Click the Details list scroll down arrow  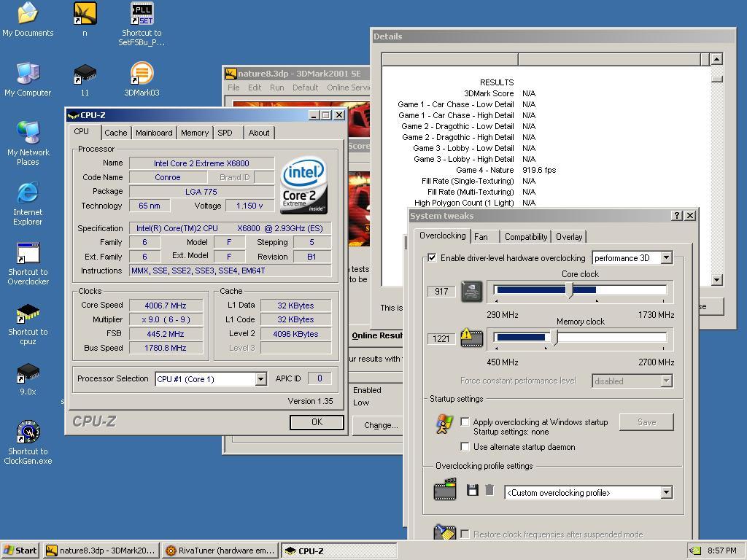(x=717, y=280)
